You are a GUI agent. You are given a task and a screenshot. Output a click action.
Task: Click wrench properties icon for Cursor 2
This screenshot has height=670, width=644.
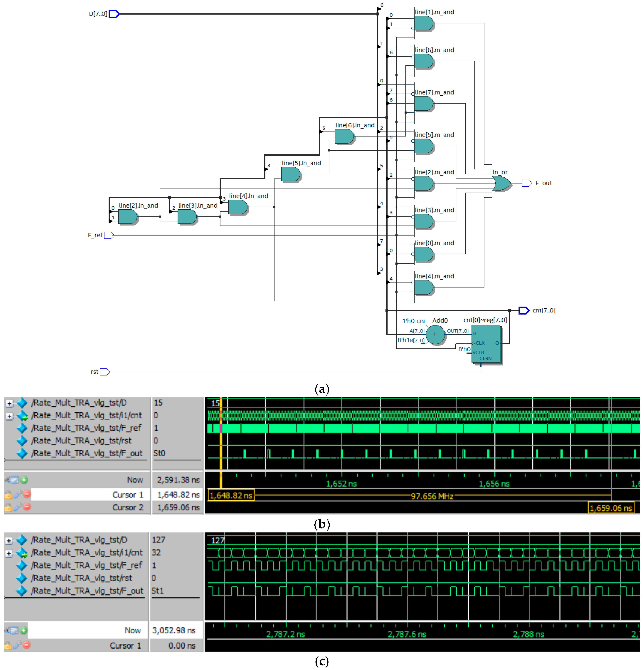(x=17, y=507)
